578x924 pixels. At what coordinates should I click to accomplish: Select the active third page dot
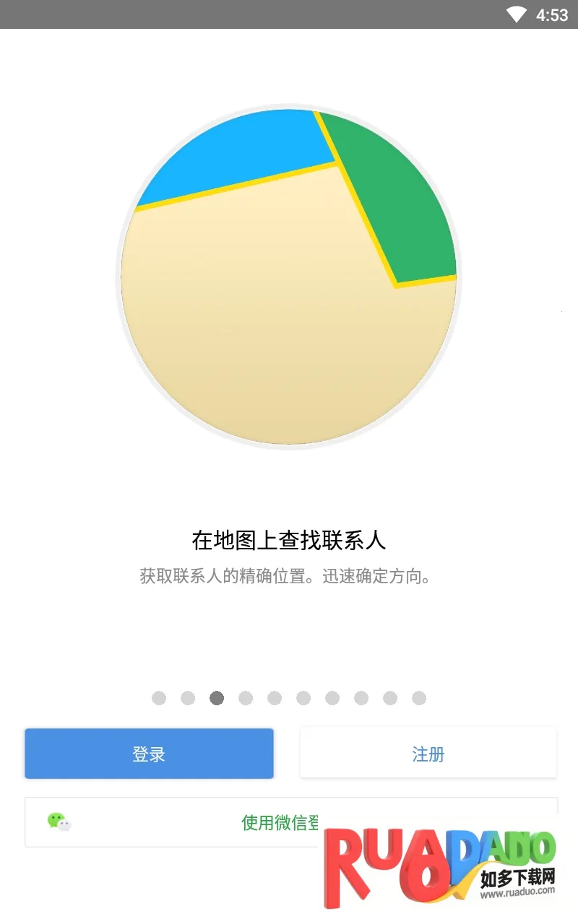217,698
